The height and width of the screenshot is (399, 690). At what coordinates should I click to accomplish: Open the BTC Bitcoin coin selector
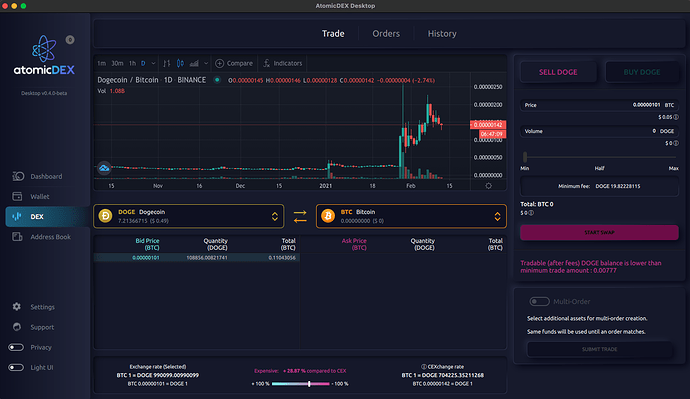point(411,216)
